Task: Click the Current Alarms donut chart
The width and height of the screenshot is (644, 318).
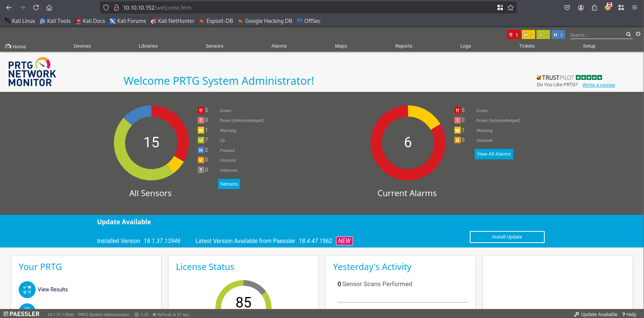Action: [x=408, y=143]
